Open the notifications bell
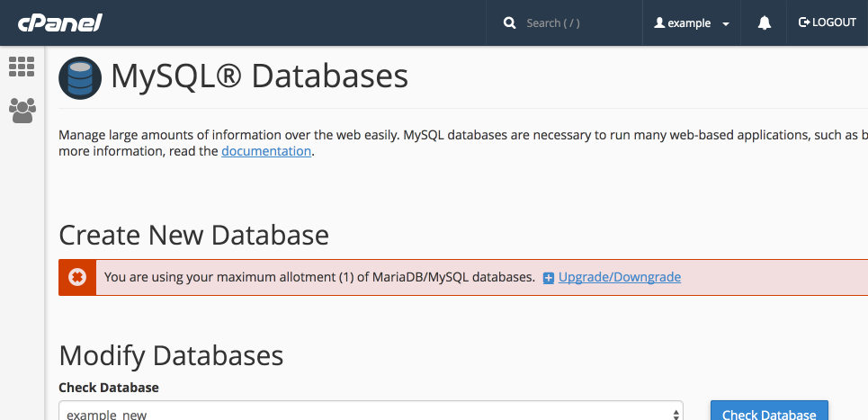 click(764, 22)
